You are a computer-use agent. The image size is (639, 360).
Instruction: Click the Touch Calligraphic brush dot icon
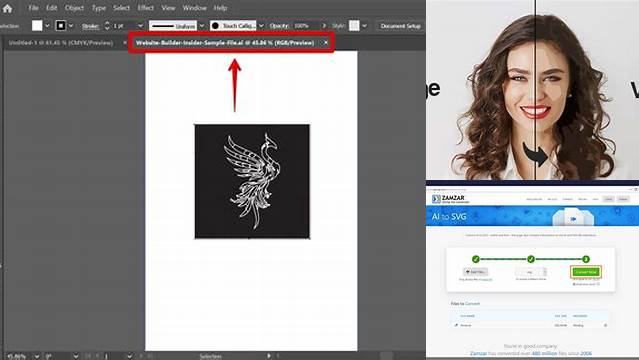tap(215, 26)
